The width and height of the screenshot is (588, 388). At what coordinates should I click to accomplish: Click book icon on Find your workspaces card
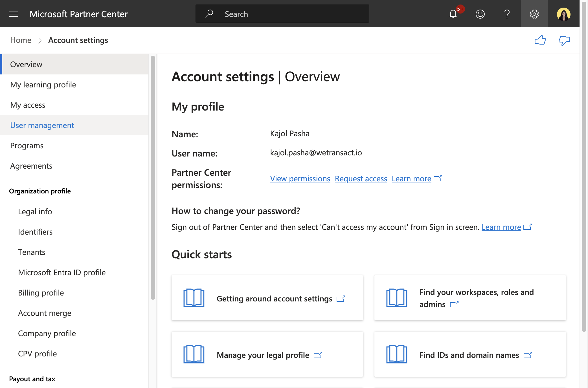[x=397, y=298]
